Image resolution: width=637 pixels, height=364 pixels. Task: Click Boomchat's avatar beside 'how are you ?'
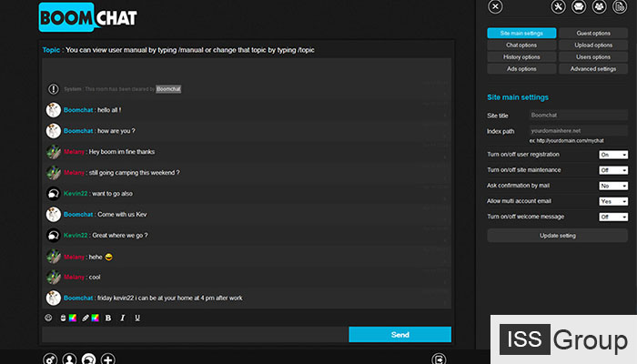click(53, 131)
